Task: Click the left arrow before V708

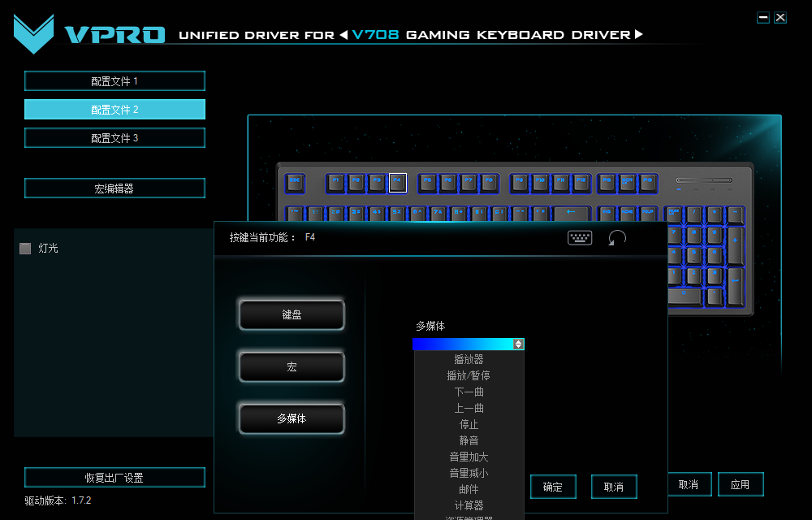Action: [343, 35]
